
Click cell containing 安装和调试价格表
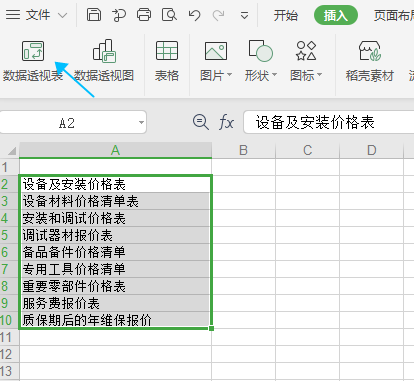(115, 218)
